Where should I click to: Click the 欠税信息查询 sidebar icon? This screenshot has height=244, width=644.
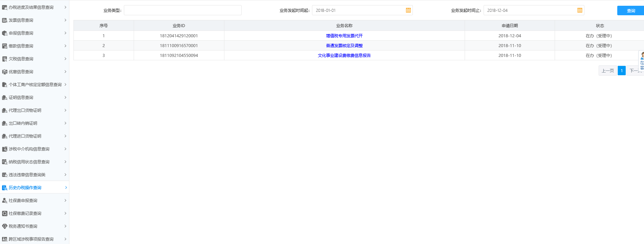pyautogui.click(x=4, y=59)
